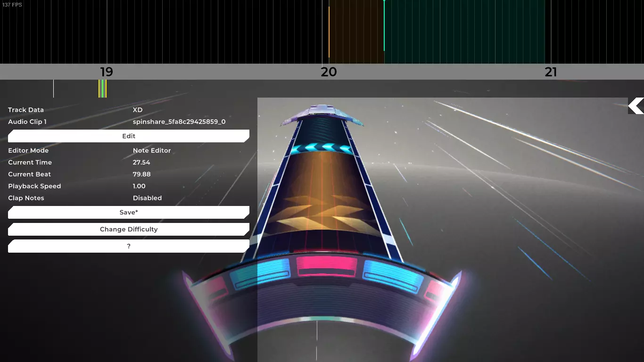644x362 pixels.
Task: Select measure 19 on the timeline ruler
Action: pos(107,72)
